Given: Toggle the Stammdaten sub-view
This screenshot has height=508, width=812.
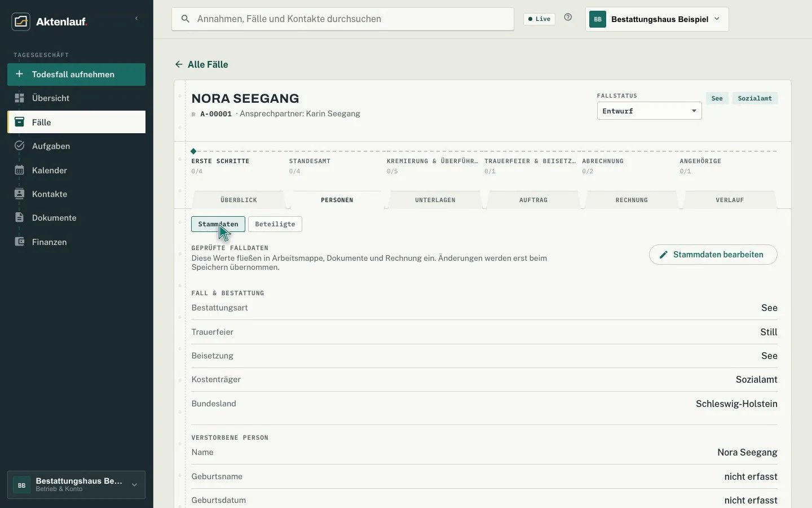Looking at the screenshot, I should pyautogui.click(x=218, y=224).
